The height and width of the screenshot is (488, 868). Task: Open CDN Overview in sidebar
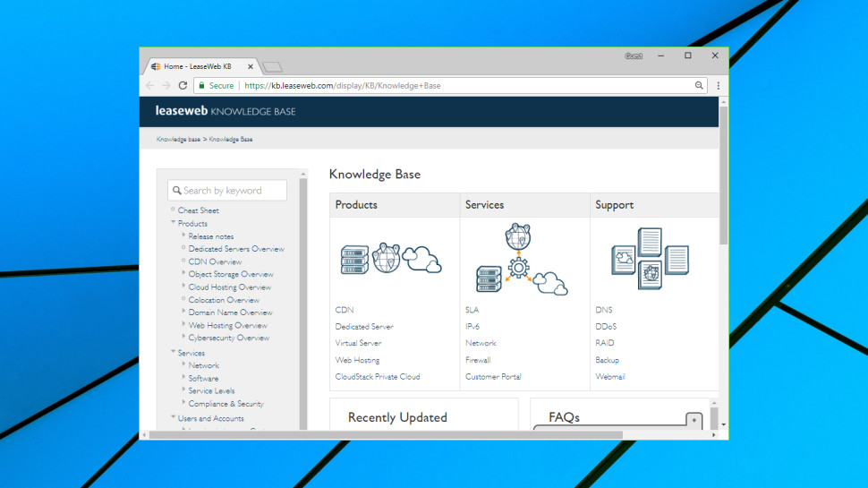(215, 261)
